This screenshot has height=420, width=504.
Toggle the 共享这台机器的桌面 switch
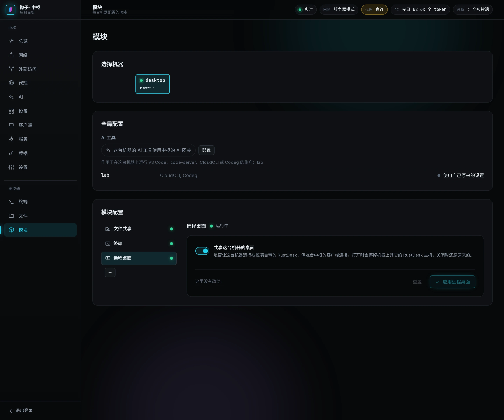202,251
